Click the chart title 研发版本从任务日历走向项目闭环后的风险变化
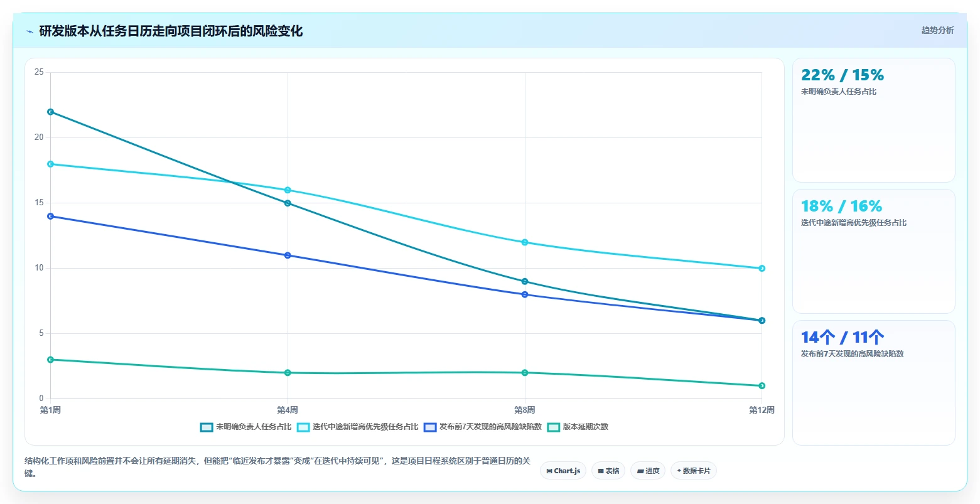The width and height of the screenshot is (980, 504). [171, 31]
